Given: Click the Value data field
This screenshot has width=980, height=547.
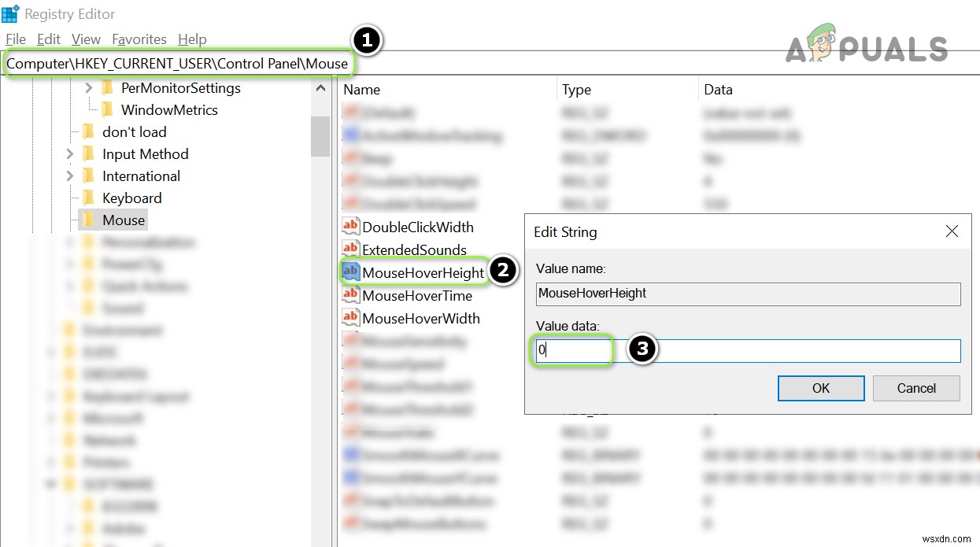Looking at the screenshot, I should click(748, 350).
